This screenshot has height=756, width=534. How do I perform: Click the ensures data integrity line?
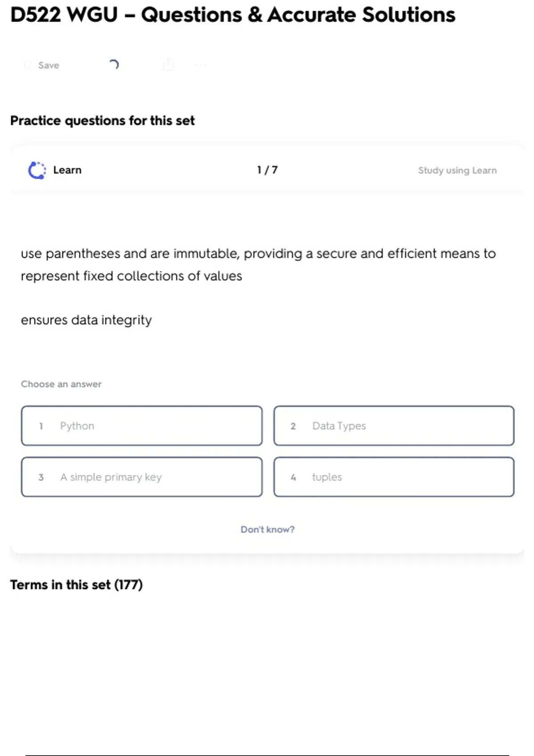[86, 320]
